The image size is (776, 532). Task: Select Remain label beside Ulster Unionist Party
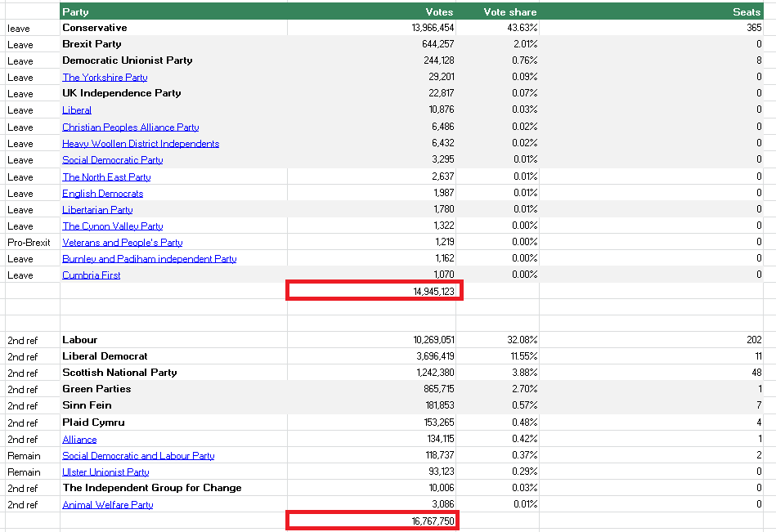pos(33,472)
